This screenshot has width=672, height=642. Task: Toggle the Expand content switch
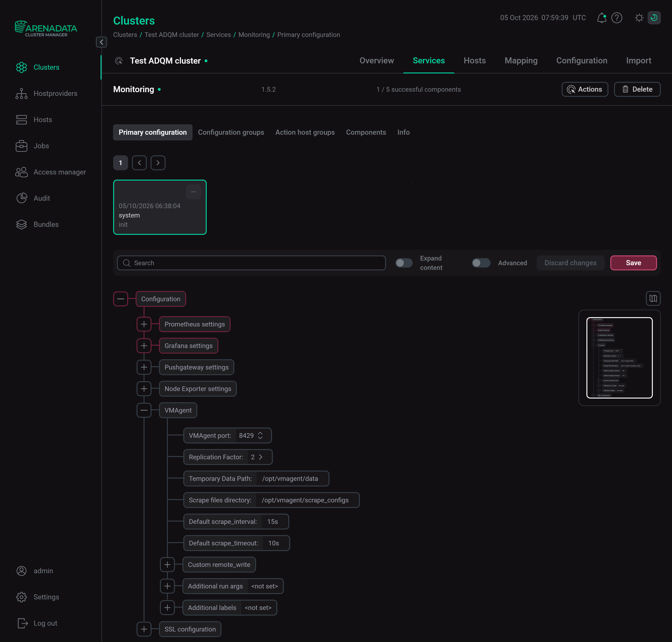[404, 263]
